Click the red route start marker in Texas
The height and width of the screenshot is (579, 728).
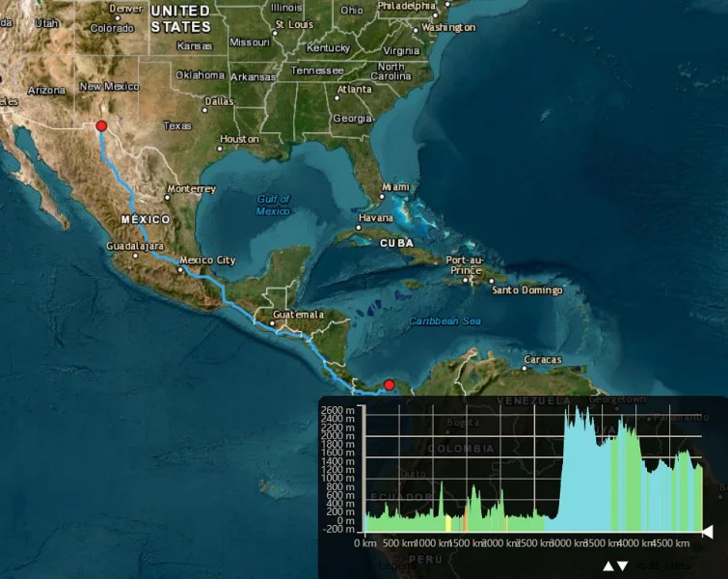coord(101,125)
